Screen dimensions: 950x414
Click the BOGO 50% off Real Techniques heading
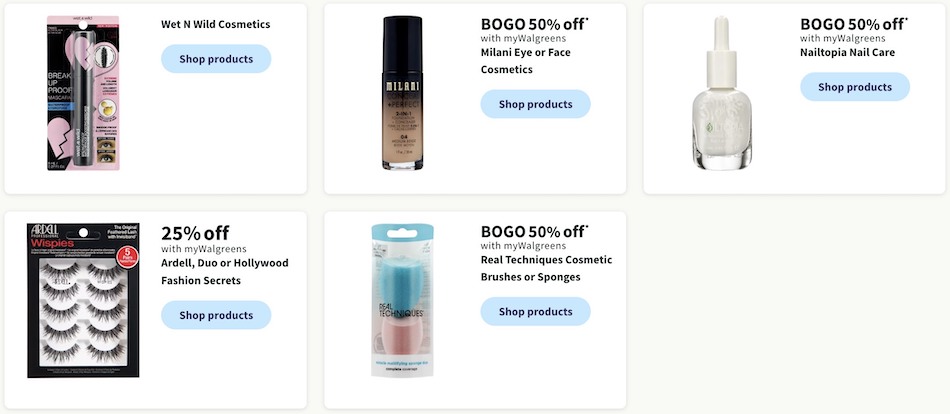(534, 231)
